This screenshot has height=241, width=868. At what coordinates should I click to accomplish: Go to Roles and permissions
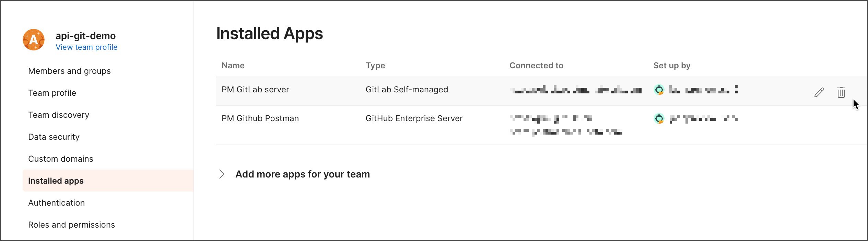point(71,225)
